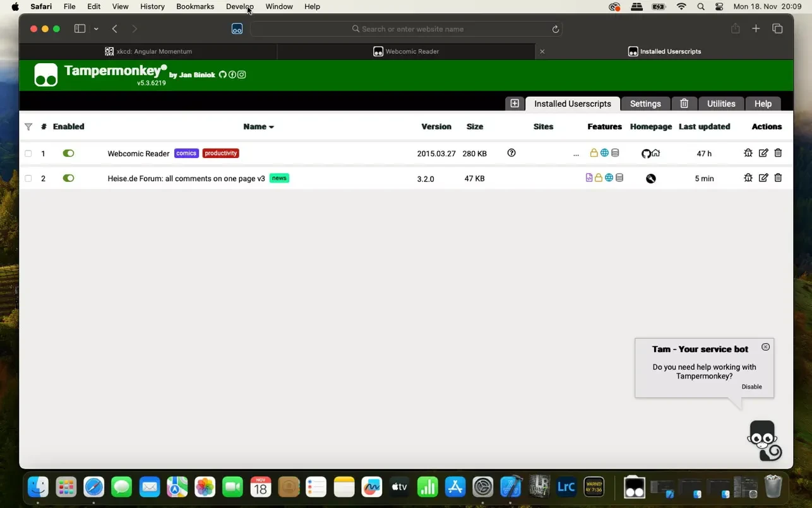812x508 pixels.
Task: Open the Webcomic Reader script by name
Action: (x=138, y=154)
